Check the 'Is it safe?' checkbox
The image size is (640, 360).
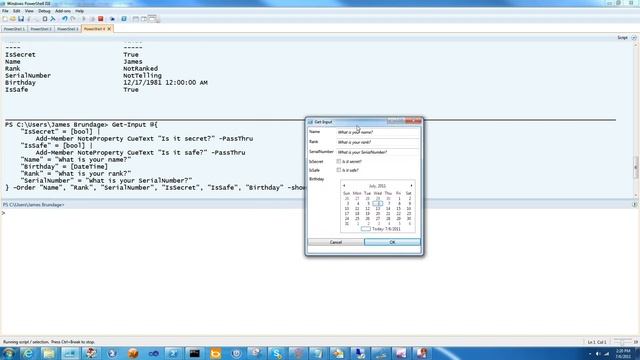point(338,170)
